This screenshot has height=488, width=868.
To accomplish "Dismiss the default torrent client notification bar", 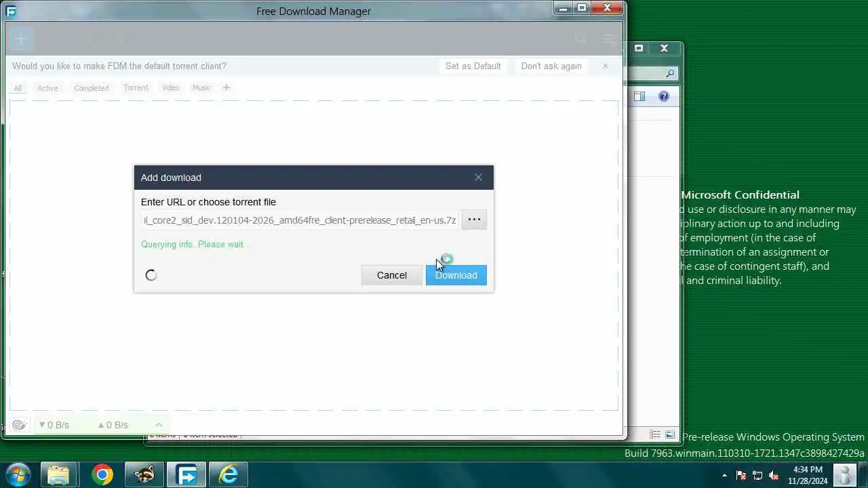I will click(x=605, y=66).
